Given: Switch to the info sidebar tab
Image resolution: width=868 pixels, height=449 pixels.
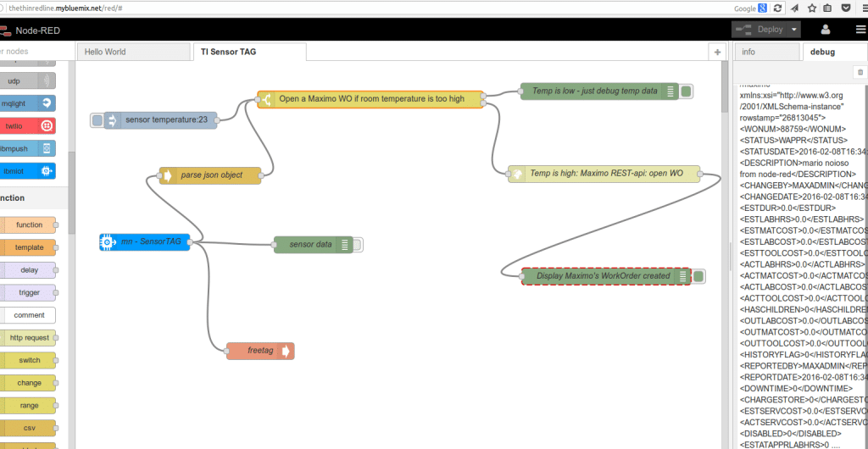Looking at the screenshot, I should click(x=766, y=52).
